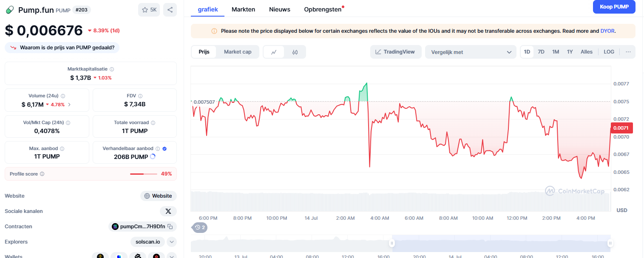Click circulating supply ring next to 206B PUMP

[x=153, y=156]
